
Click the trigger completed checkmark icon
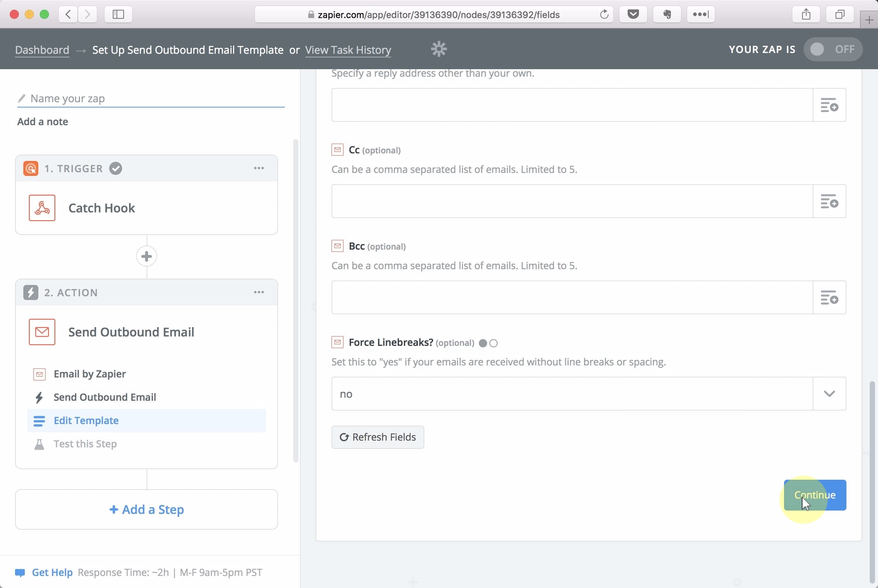(x=115, y=168)
